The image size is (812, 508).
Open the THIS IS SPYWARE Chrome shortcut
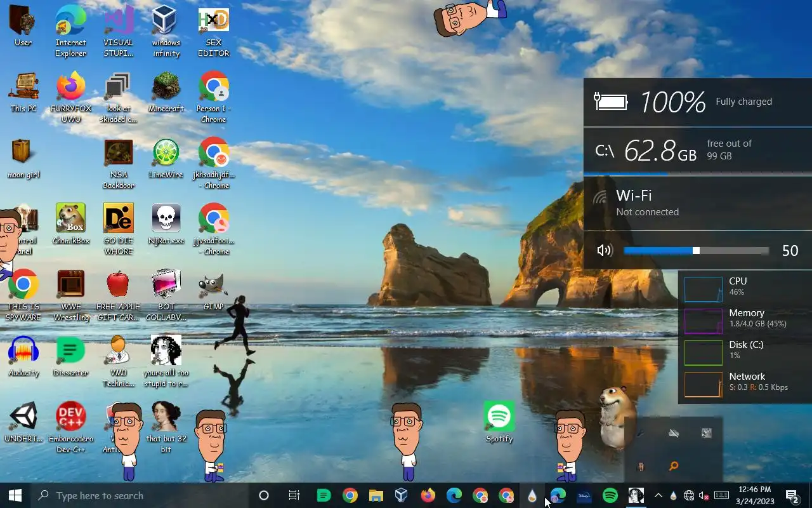point(23,295)
